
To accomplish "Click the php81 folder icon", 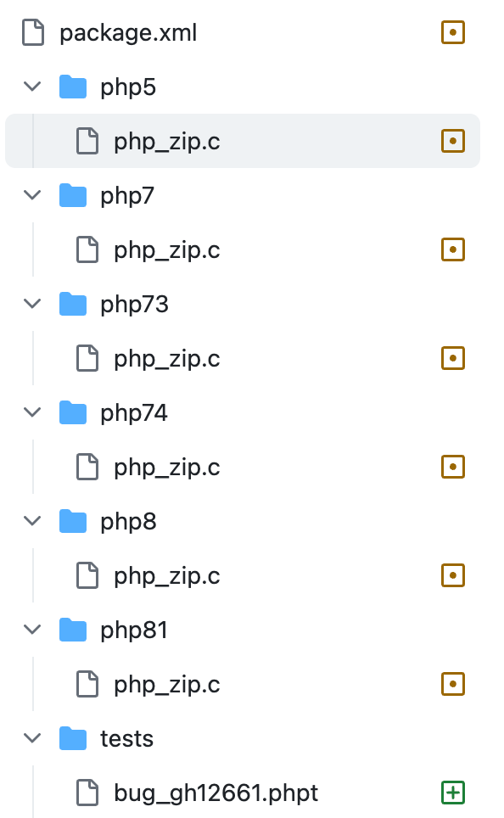I will [72, 630].
